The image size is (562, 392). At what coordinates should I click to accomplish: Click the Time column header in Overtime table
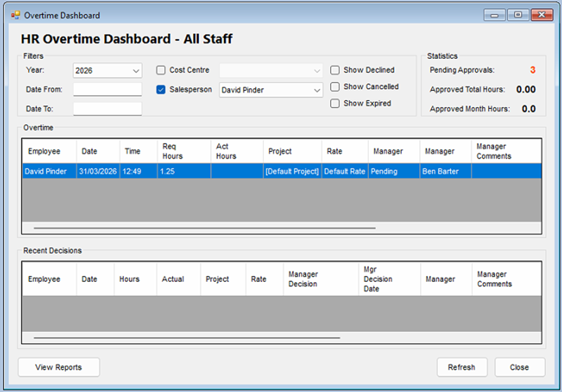tap(138, 151)
